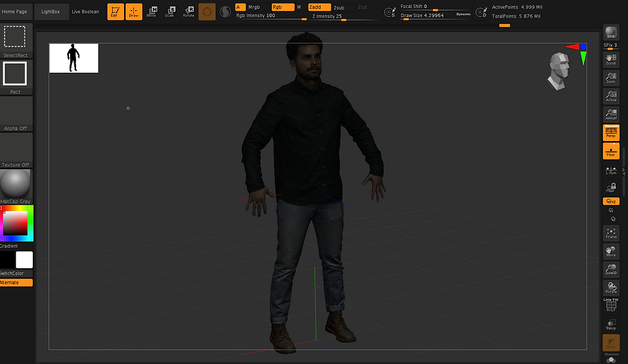628x364 pixels.
Task: Toggle the Rgb channel button
Action: 283,7
